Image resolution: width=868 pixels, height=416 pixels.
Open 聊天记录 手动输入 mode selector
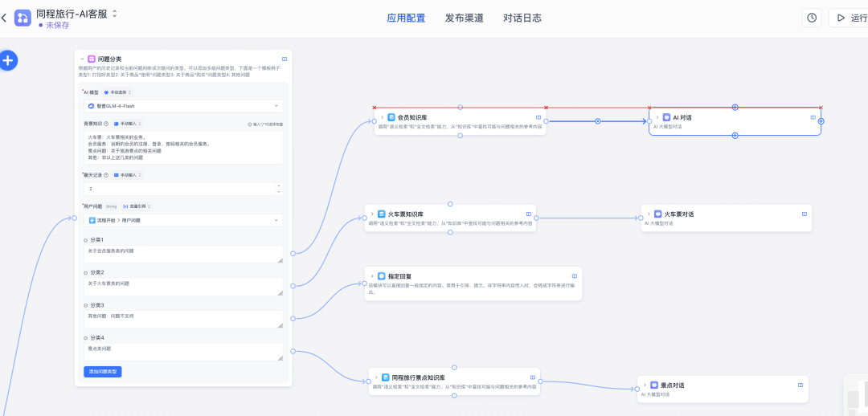coord(127,175)
